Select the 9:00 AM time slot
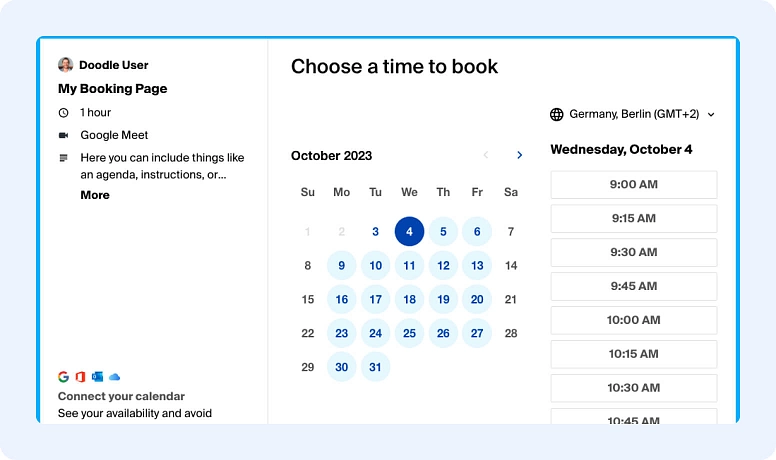 (x=633, y=185)
